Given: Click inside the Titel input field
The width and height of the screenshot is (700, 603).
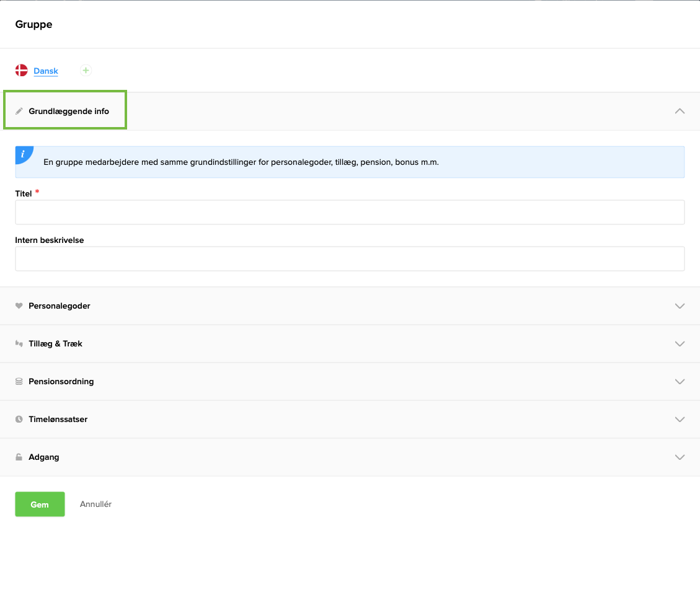Looking at the screenshot, I should 350,212.
